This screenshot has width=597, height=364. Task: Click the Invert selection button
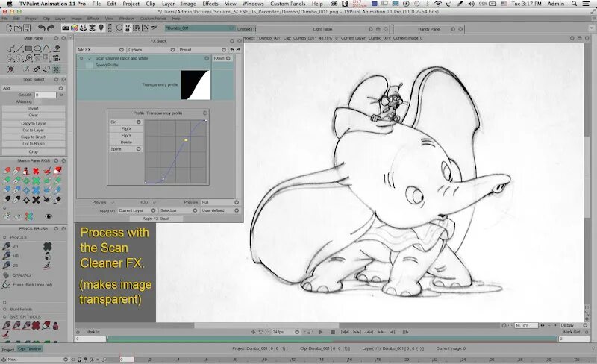click(34, 108)
